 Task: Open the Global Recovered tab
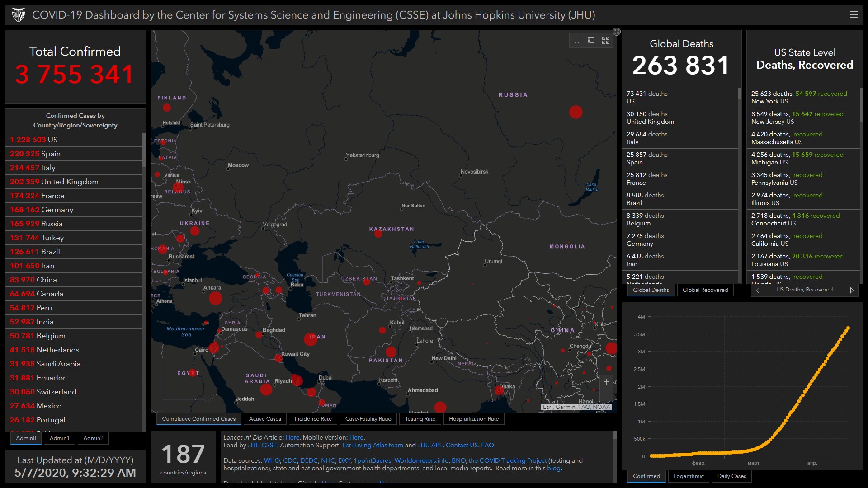click(x=705, y=290)
